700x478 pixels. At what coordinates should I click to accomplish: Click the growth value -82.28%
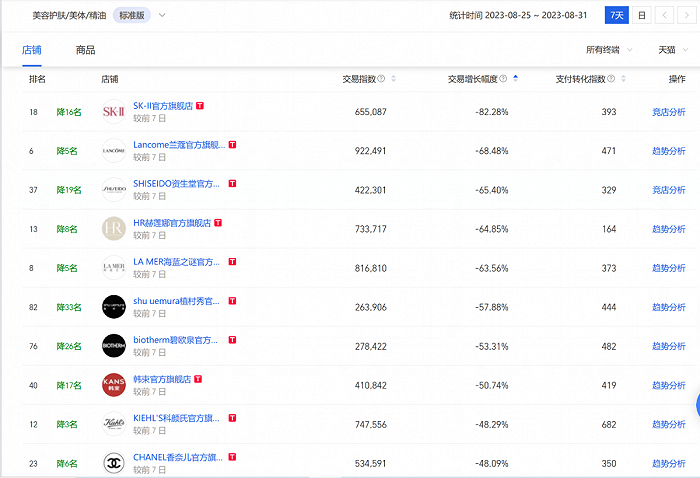pos(492,112)
